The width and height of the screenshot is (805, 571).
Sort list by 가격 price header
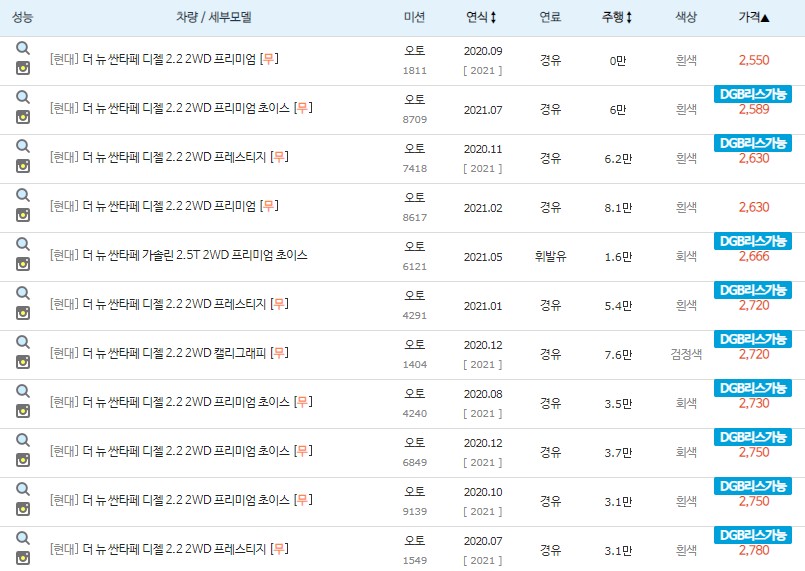pos(754,17)
